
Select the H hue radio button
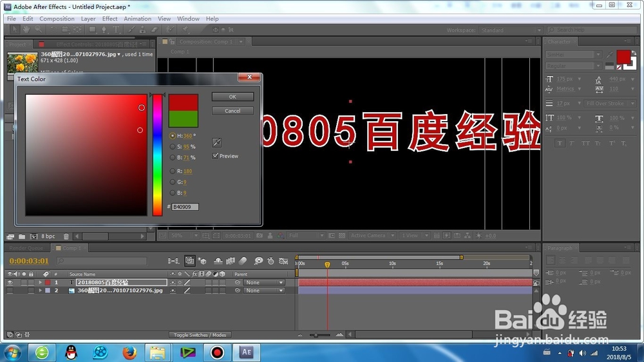173,136
